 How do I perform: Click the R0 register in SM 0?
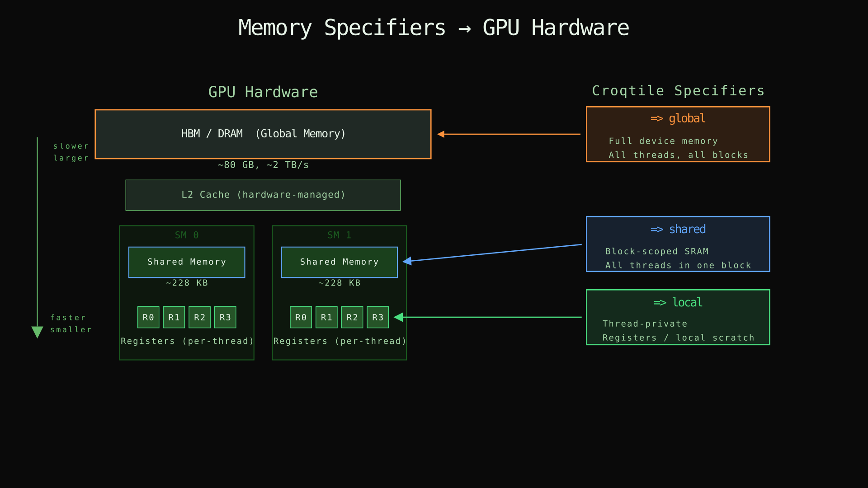pos(148,317)
